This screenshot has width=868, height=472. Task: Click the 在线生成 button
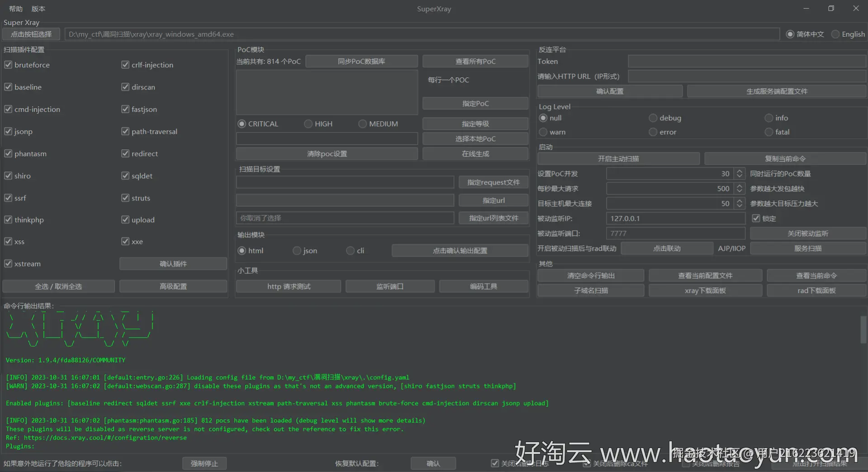tap(475, 154)
